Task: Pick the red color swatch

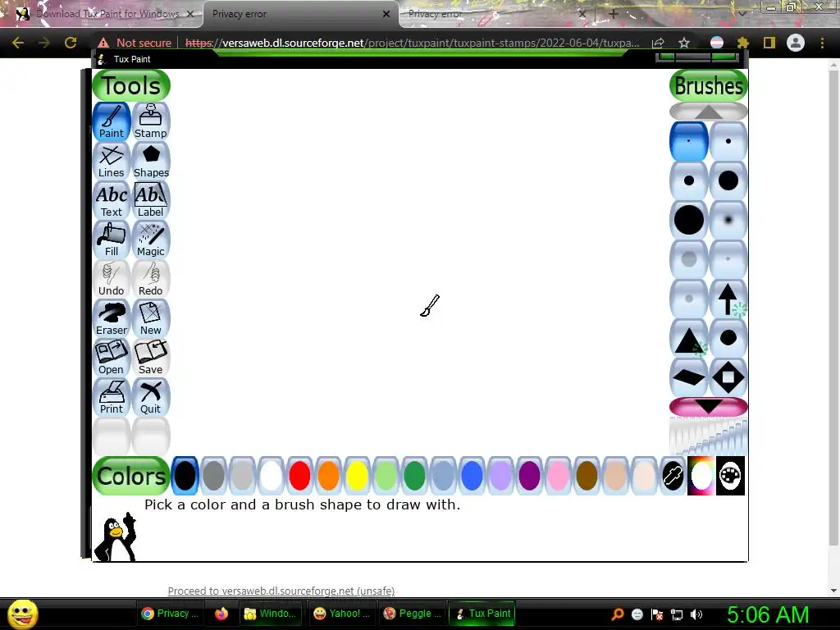Action: 299,476
